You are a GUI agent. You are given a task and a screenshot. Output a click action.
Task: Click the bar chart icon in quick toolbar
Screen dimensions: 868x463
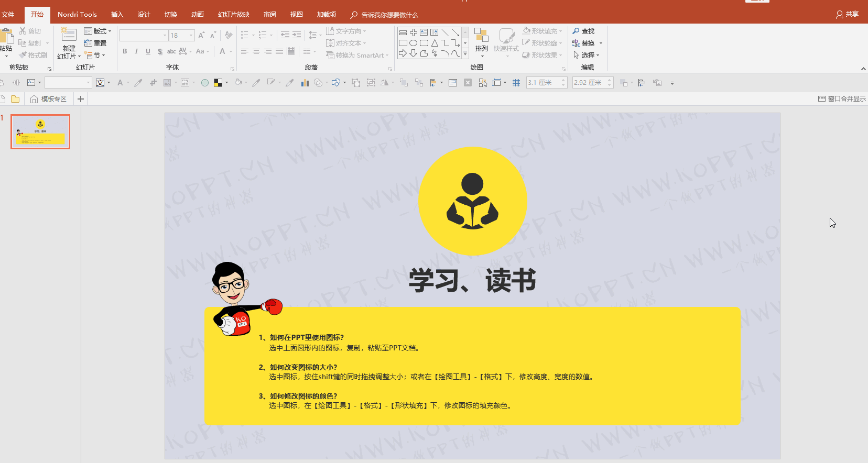point(305,83)
